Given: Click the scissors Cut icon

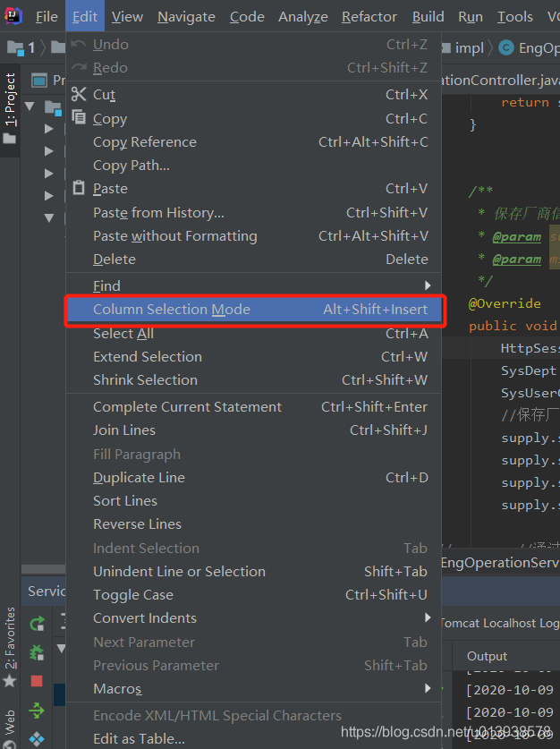Looking at the screenshot, I should pos(79,94).
